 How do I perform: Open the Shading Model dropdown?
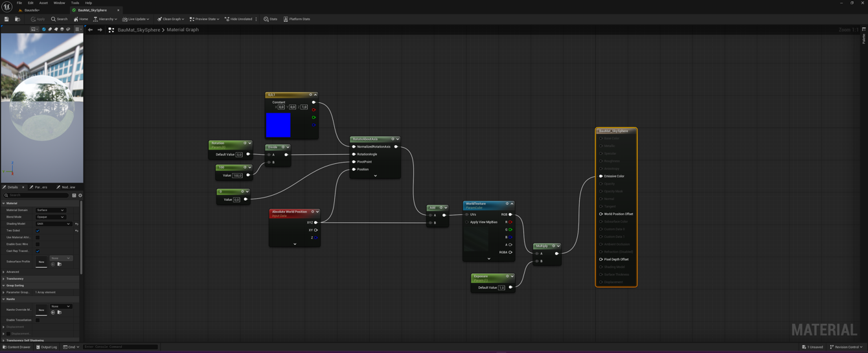coord(53,224)
